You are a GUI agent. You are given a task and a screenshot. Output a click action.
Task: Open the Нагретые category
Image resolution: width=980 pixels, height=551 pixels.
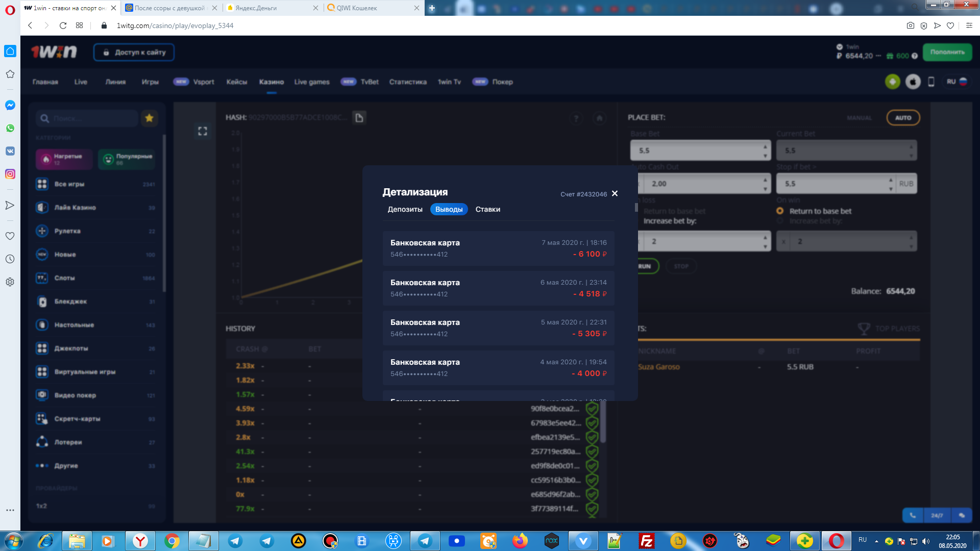point(64,159)
